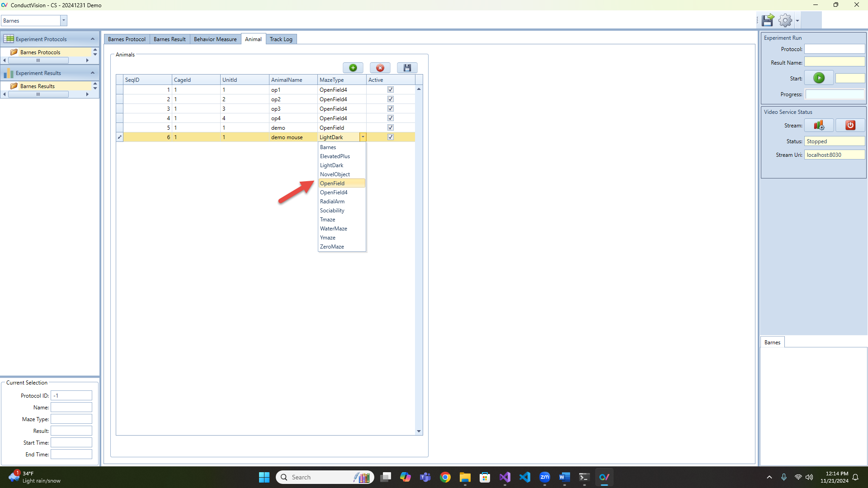Choose WaterMaze in the maze type list
Screen dimensions: 868x488
(334, 229)
